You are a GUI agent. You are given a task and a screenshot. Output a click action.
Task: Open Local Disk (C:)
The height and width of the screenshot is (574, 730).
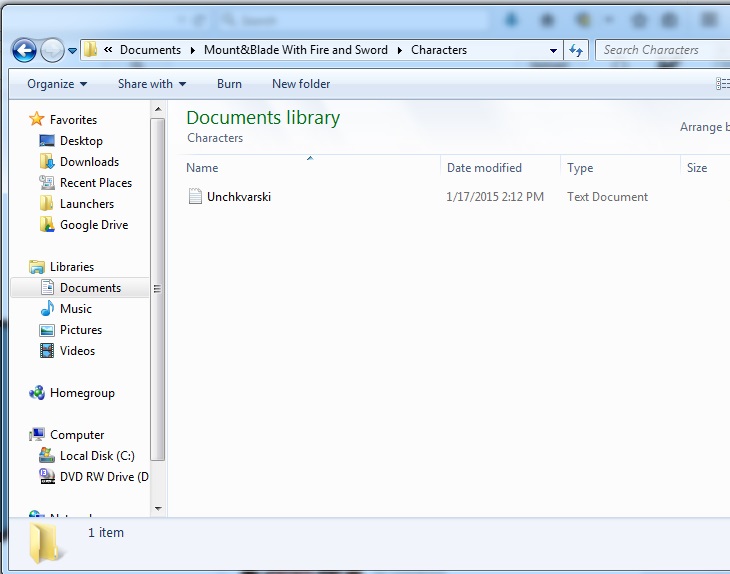point(97,456)
